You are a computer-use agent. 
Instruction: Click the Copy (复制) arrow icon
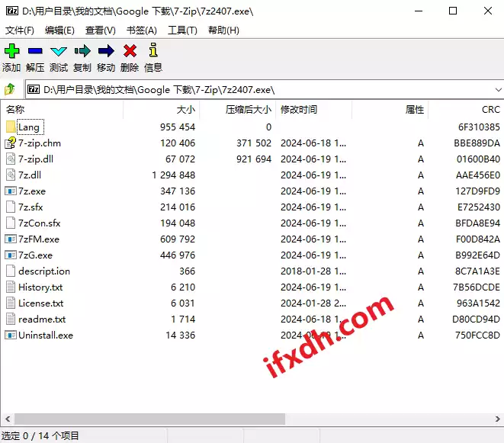click(82, 51)
